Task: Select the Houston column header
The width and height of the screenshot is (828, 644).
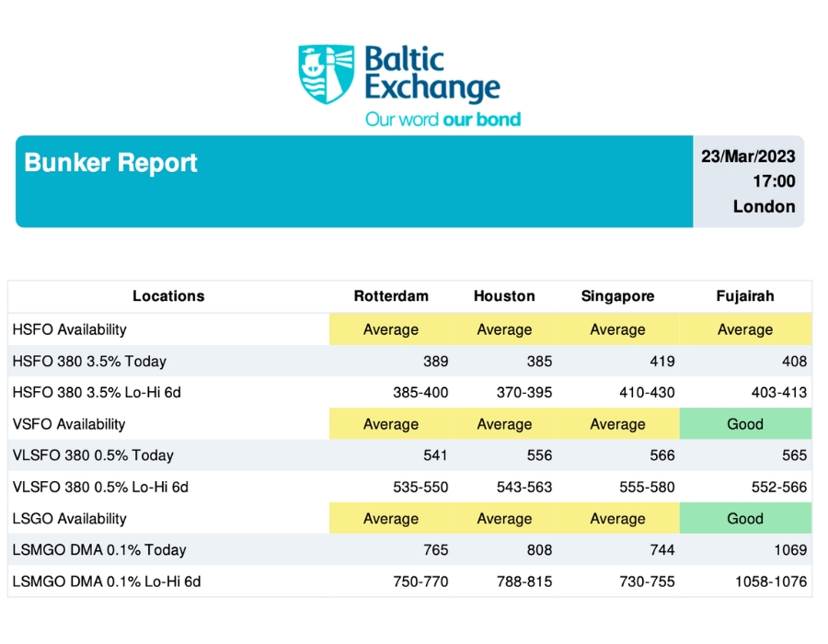Action: [x=504, y=296]
